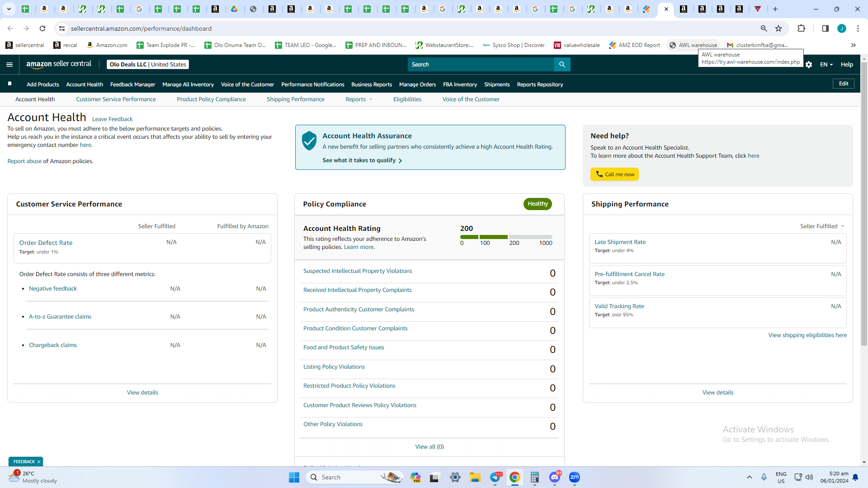Open Discord from the taskbar
This screenshot has height=488, width=868.
coord(555,477)
